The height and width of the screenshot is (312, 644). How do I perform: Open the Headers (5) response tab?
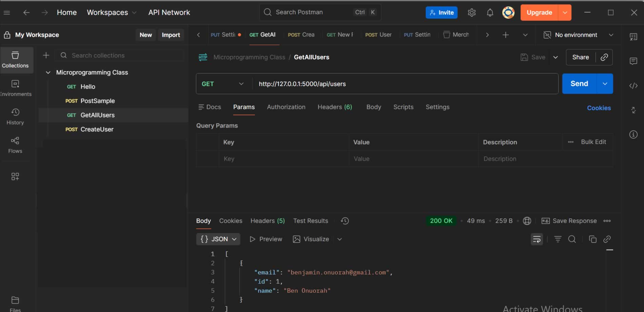267,221
